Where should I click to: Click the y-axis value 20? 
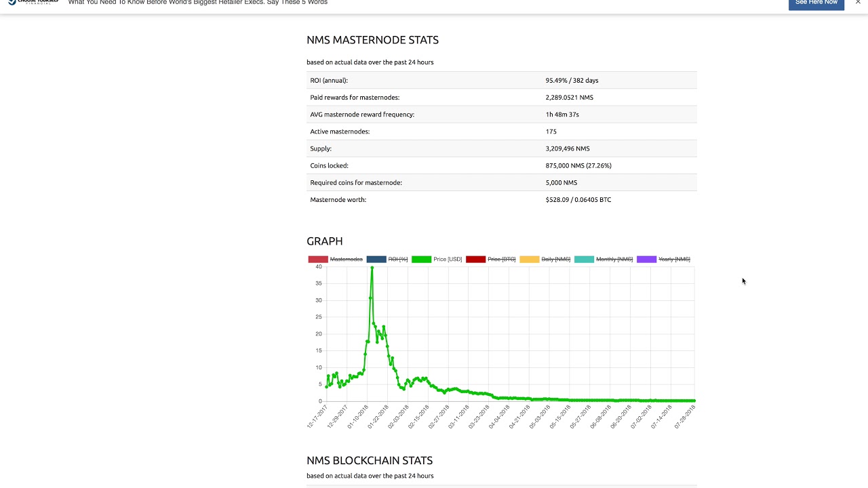click(319, 334)
